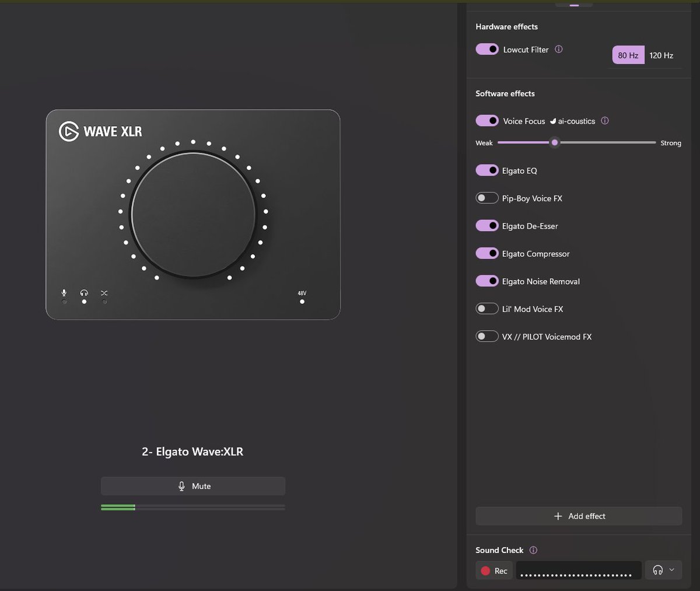
Task: Click microphone gain icon on device
Action: (x=64, y=293)
